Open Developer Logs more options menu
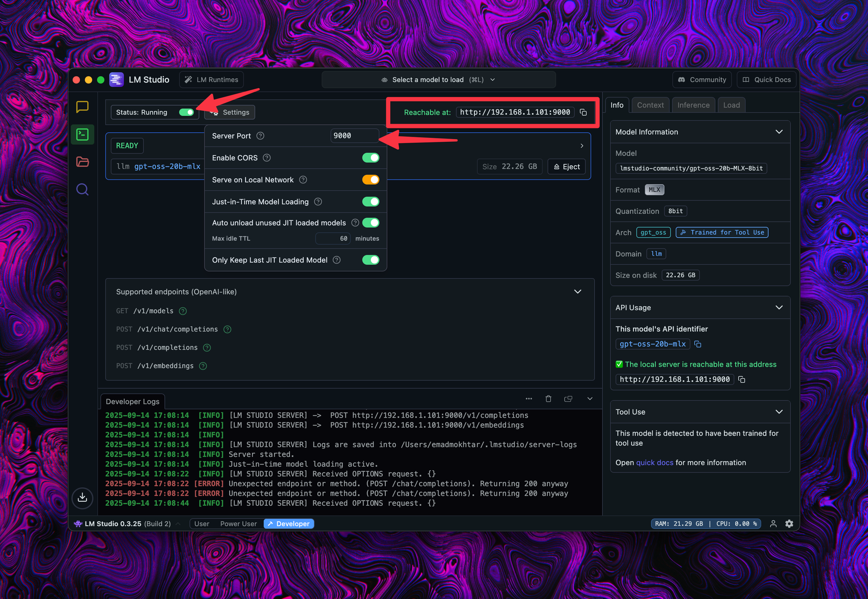 (x=529, y=399)
